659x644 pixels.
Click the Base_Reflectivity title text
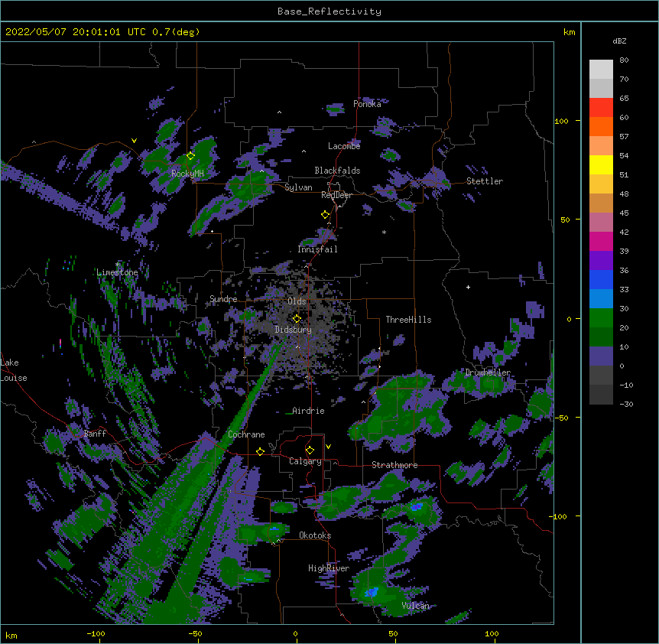coord(329,11)
